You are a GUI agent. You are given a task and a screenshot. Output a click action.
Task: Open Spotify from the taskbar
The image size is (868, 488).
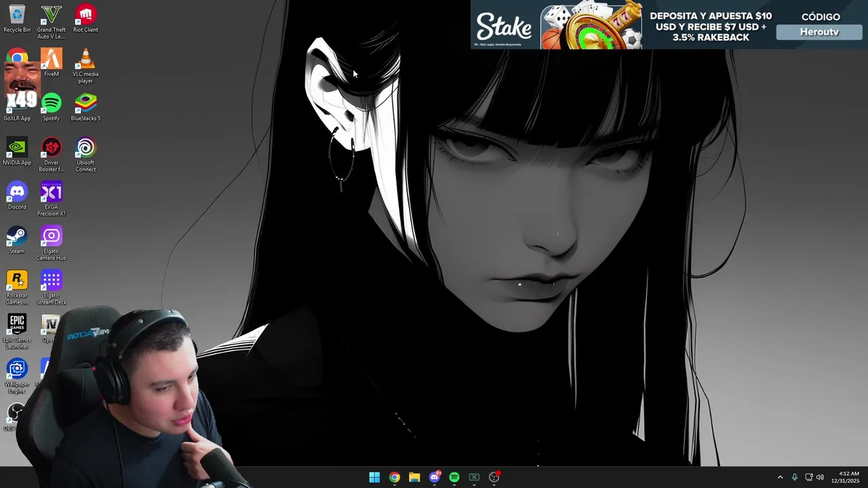click(454, 477)
